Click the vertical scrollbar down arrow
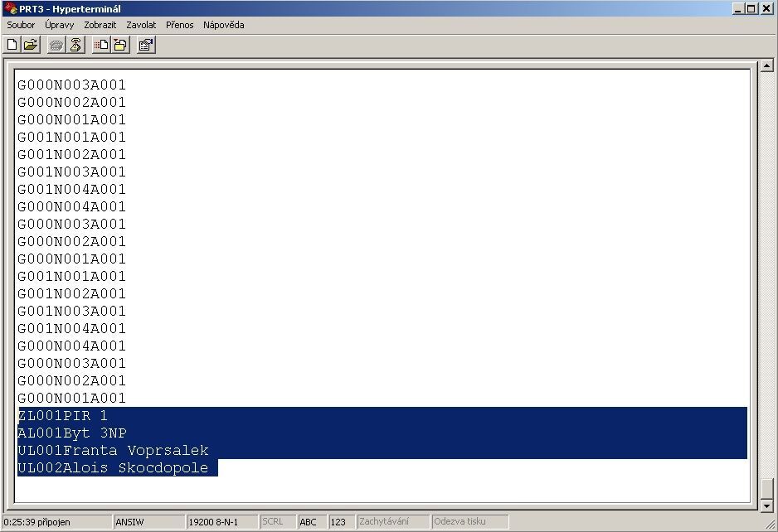 pyautogui.click(x=766, y=505)
